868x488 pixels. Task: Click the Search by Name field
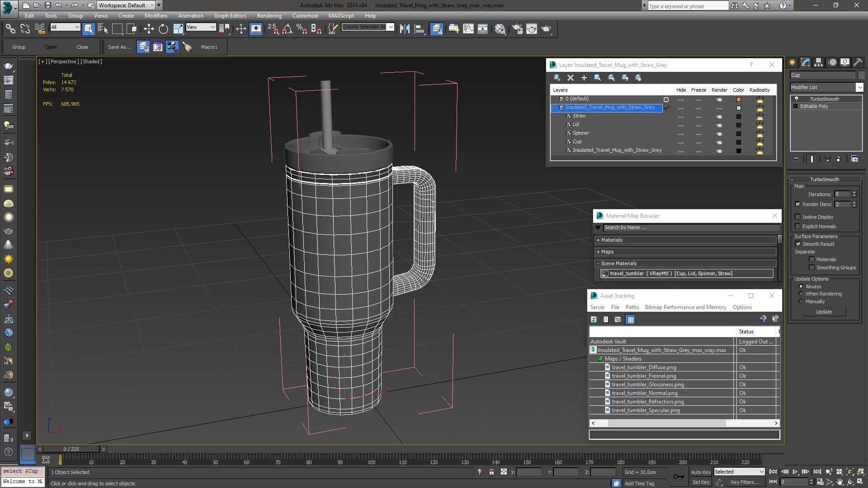(691, 228)
